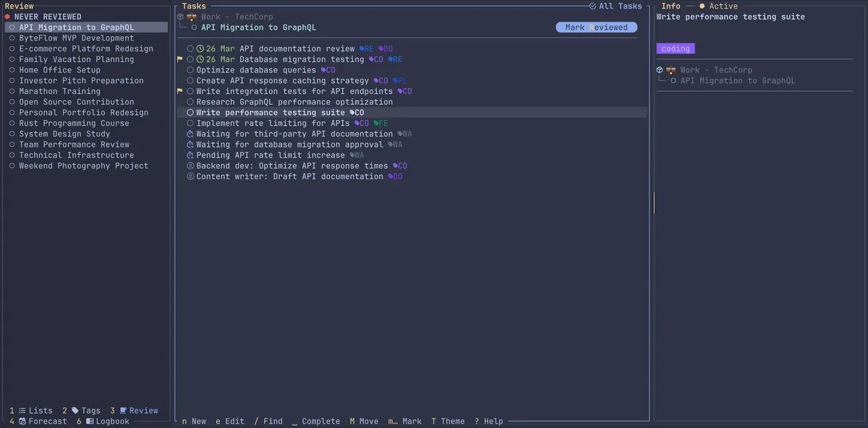Click the RE tag on Database migration testing
868x428 pixels.
click(395, 59)
